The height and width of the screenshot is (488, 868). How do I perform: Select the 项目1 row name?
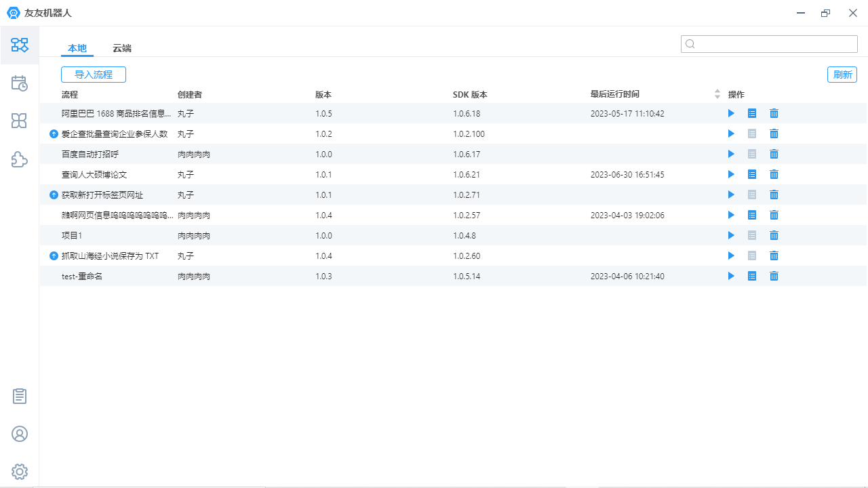(x=72, y=235)
